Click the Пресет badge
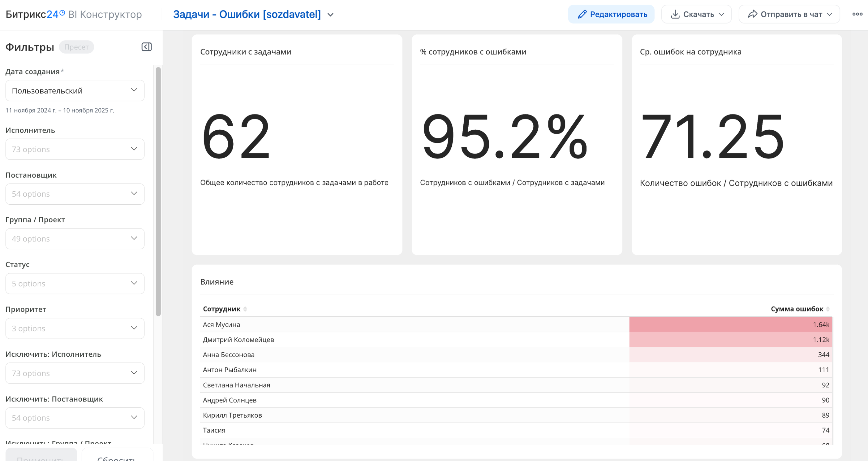Image resolution: width=868 pixels, height=461 pixels. click(x=76, y=47)
